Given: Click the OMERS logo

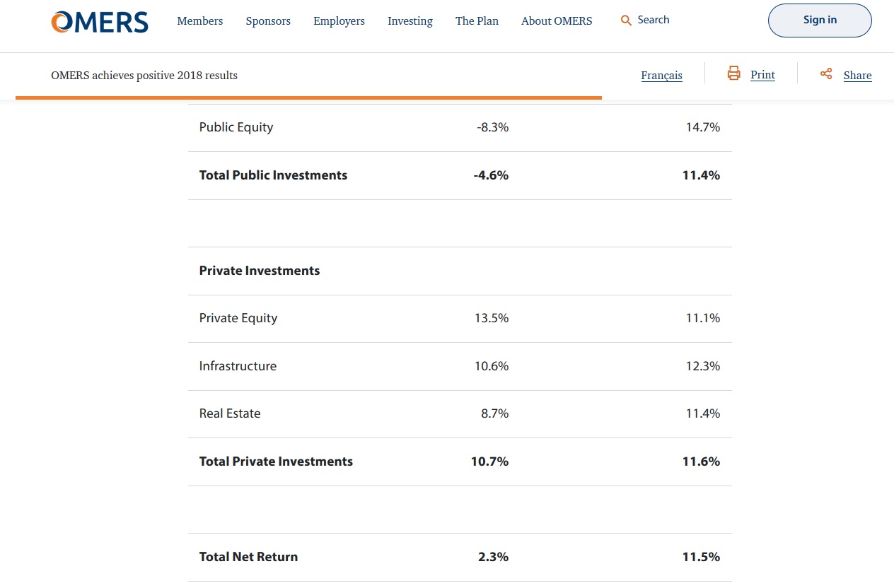Looking at the screenshot, I should pos(99,22).
